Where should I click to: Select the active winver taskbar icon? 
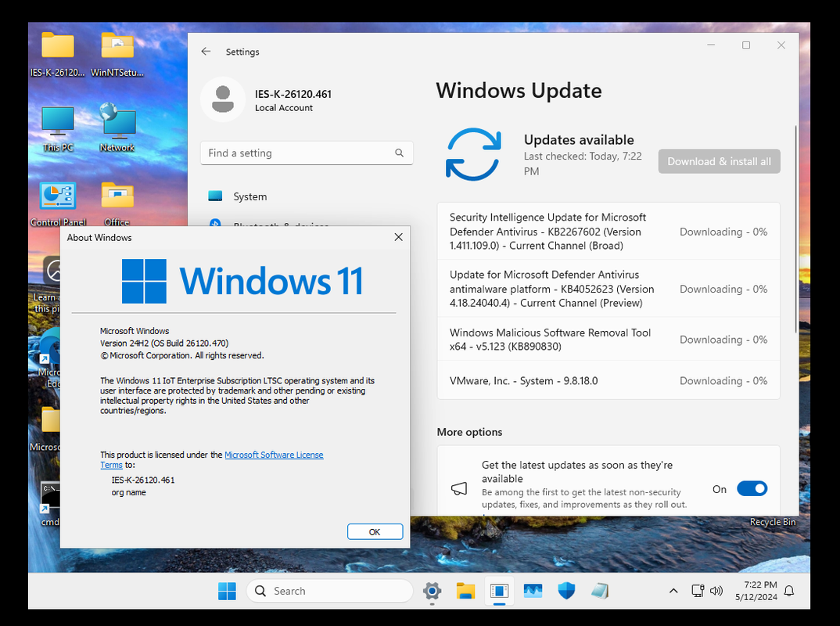(499, 591)
